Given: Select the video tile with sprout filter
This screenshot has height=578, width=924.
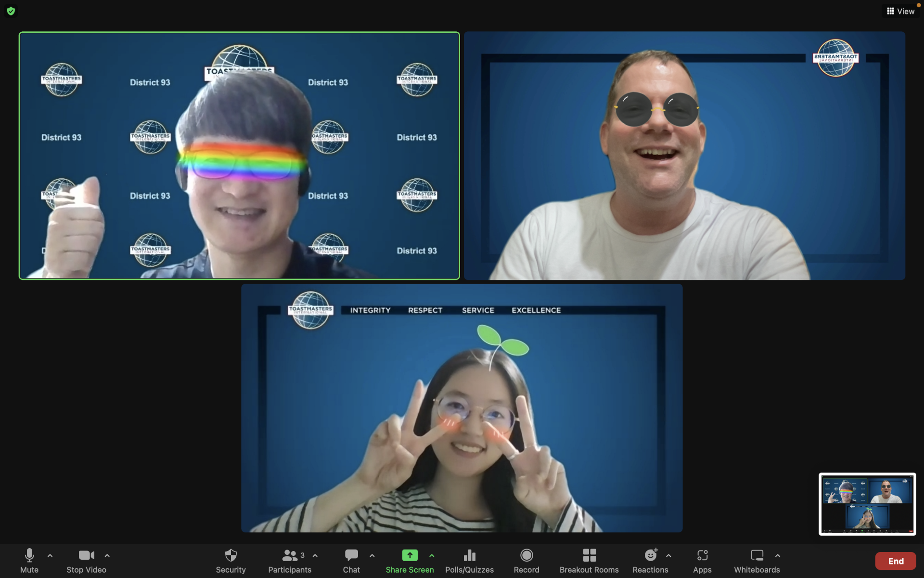Looking at the screenshot, I should pos(462,408).
